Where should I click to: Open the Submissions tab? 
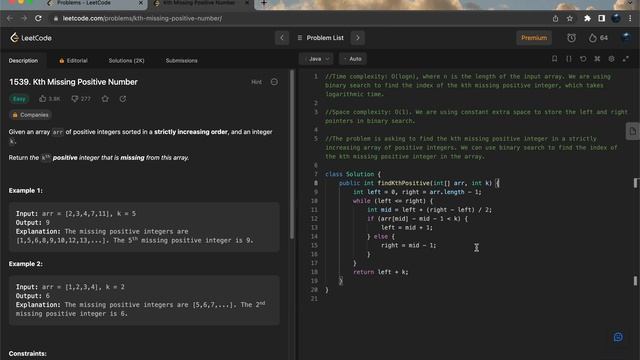[x=182, y=60]
